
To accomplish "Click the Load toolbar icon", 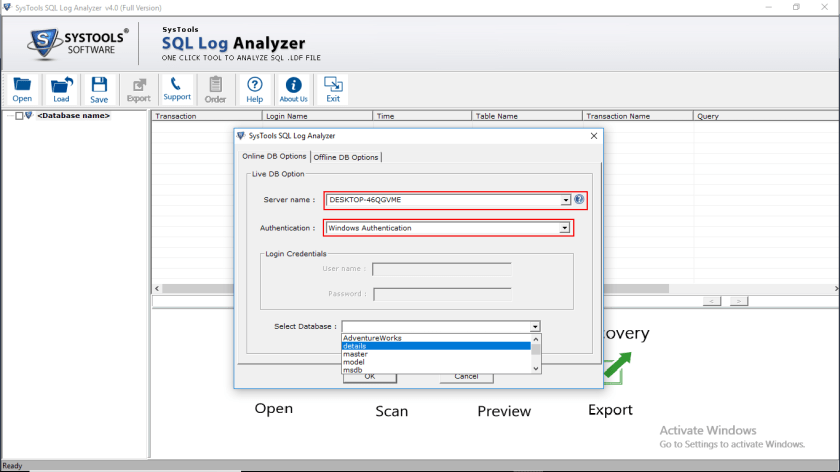I will pos(61,89).
